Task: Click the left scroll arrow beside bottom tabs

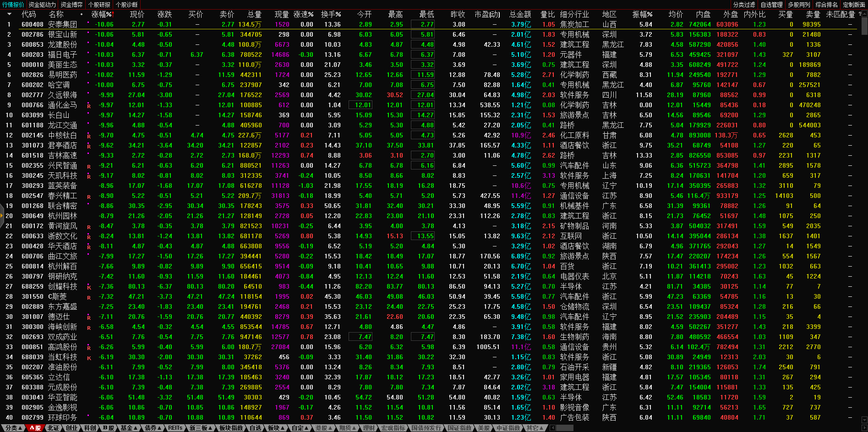Action: pyautogui.click(x=553, y=428)
